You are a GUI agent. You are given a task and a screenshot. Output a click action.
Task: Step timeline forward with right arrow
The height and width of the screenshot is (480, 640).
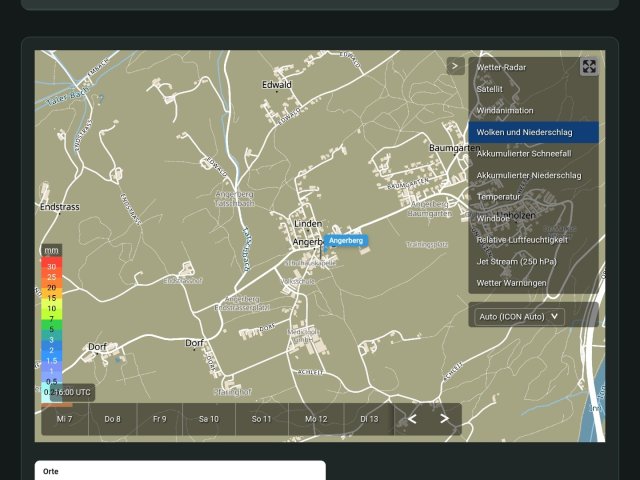(x=444, y=419)
